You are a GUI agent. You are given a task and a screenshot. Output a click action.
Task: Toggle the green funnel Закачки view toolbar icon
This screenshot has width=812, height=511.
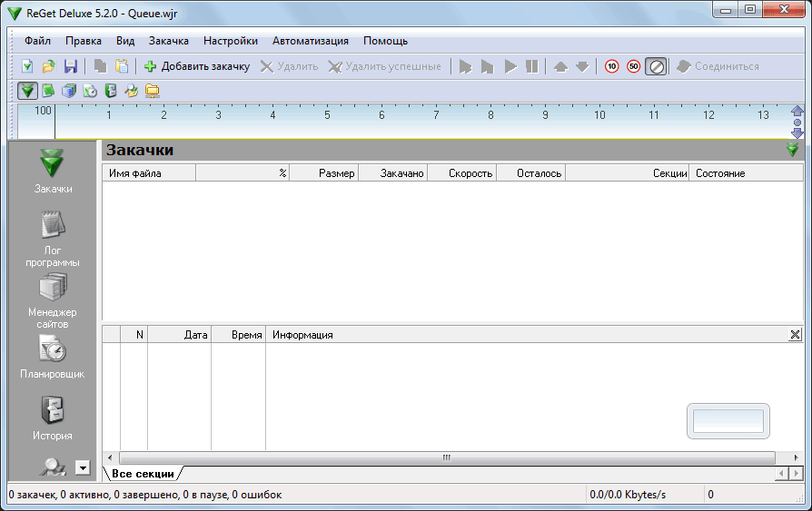point(27,91)
